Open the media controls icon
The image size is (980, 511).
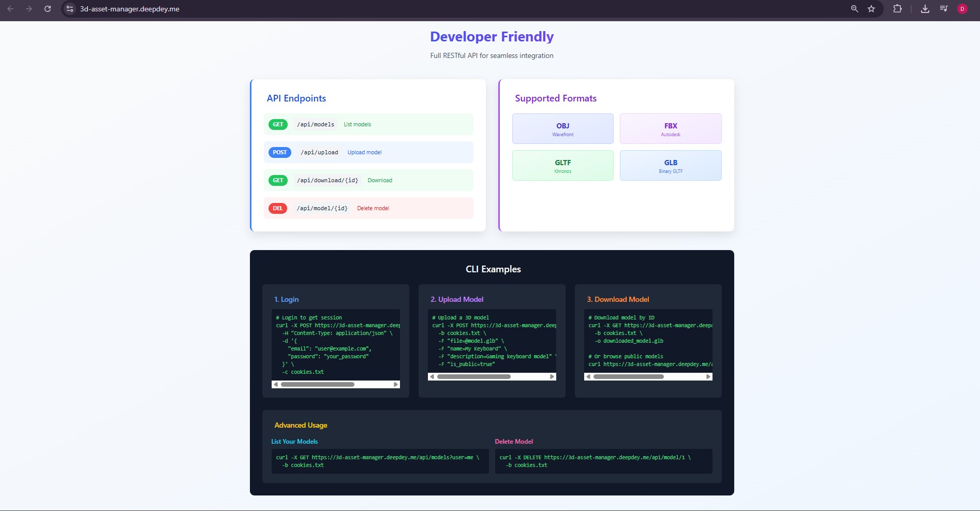(944, 9)
